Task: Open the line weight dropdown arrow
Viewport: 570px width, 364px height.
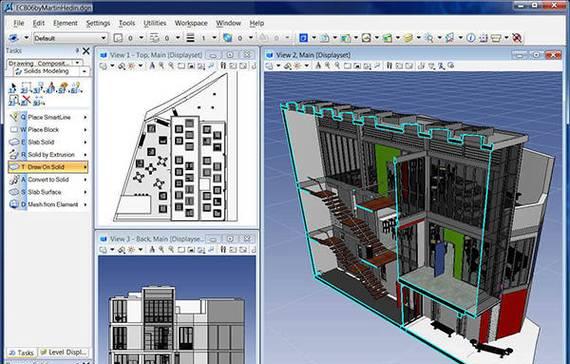Action: coord(214,38)
